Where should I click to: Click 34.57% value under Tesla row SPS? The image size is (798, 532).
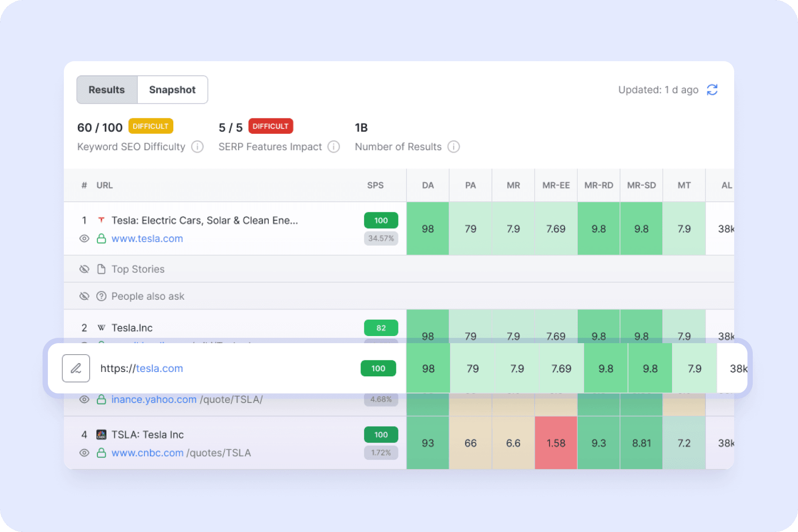pos(381,239)
